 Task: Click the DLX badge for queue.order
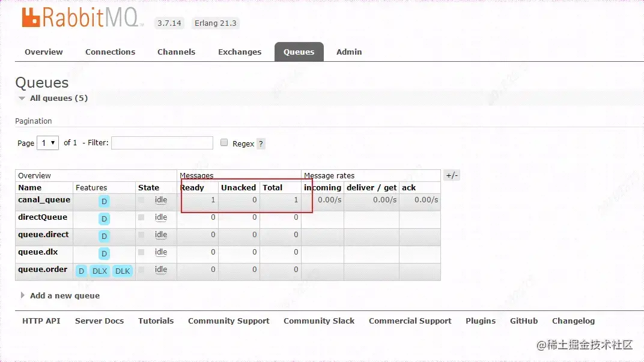(100, 271)
